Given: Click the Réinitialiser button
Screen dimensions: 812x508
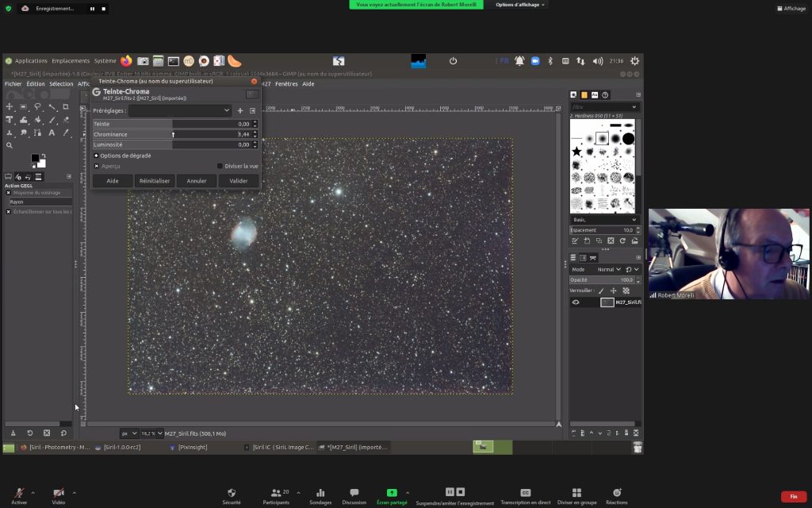Looking at the screenshot, I should click(155, 181).
